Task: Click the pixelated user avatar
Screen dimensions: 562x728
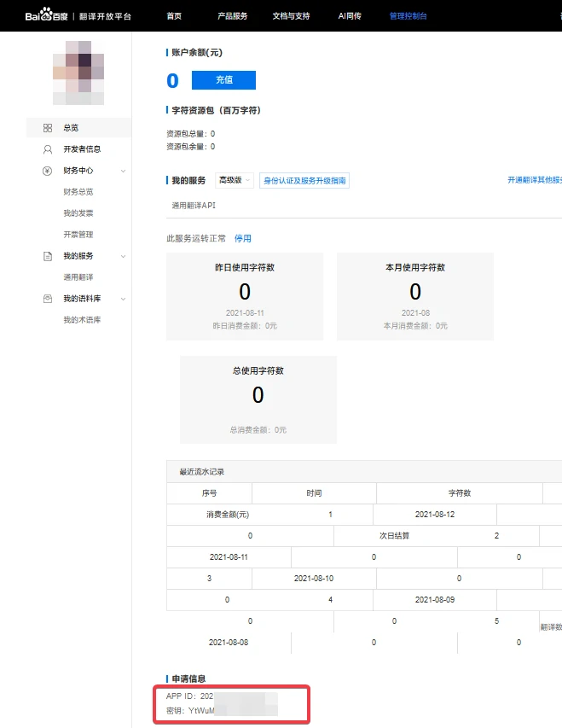Action: click(x=78, y=73)
